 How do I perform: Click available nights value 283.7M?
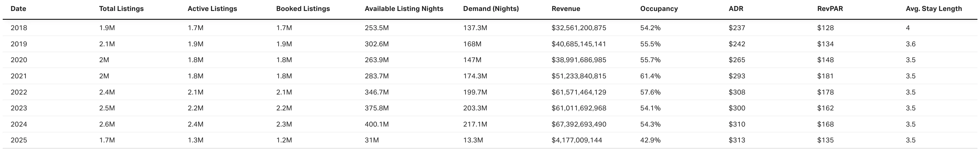(377, 76)
